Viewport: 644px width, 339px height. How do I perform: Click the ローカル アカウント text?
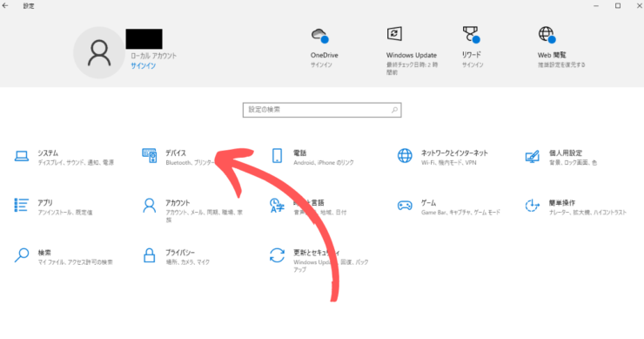point(154,56)
